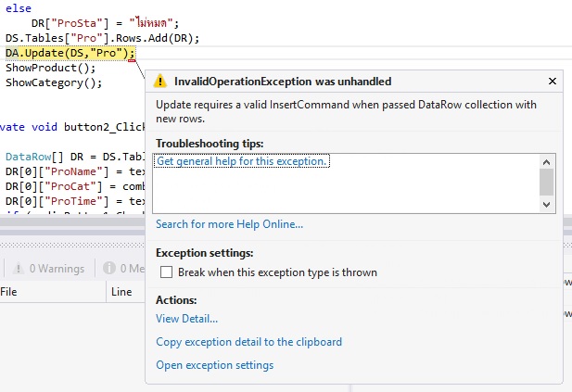Click the View Detail action
The image size is (572, 392).
186,319
